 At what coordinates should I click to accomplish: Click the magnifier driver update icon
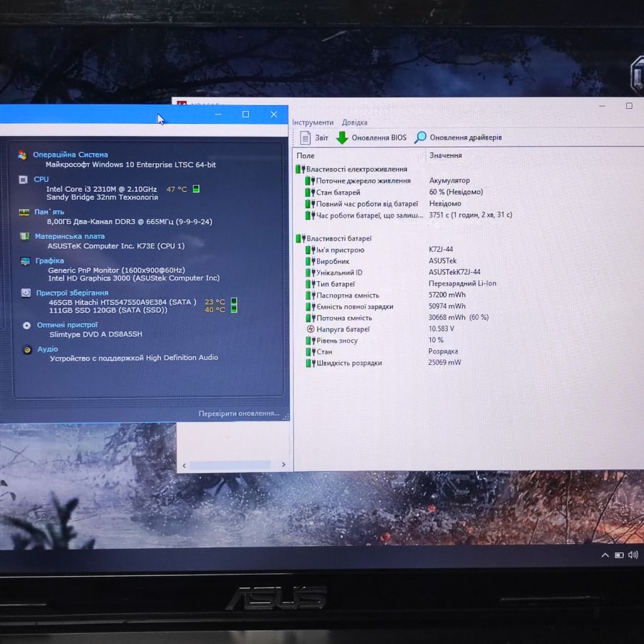tap(420, 137)
